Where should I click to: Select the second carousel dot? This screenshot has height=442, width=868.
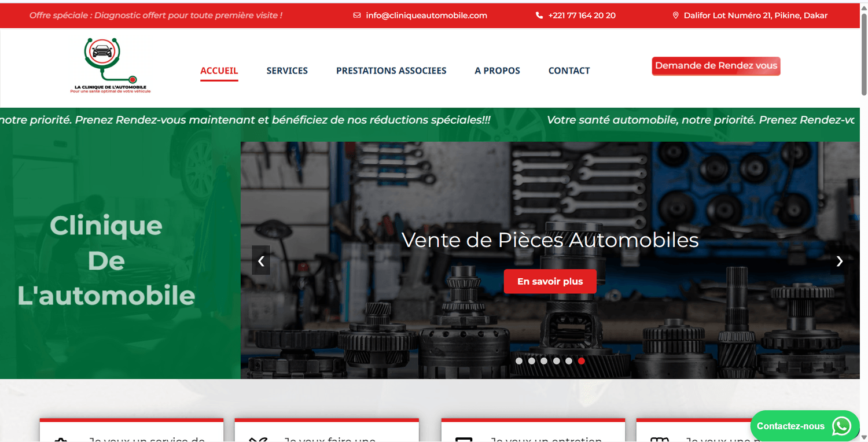[531, 361]
